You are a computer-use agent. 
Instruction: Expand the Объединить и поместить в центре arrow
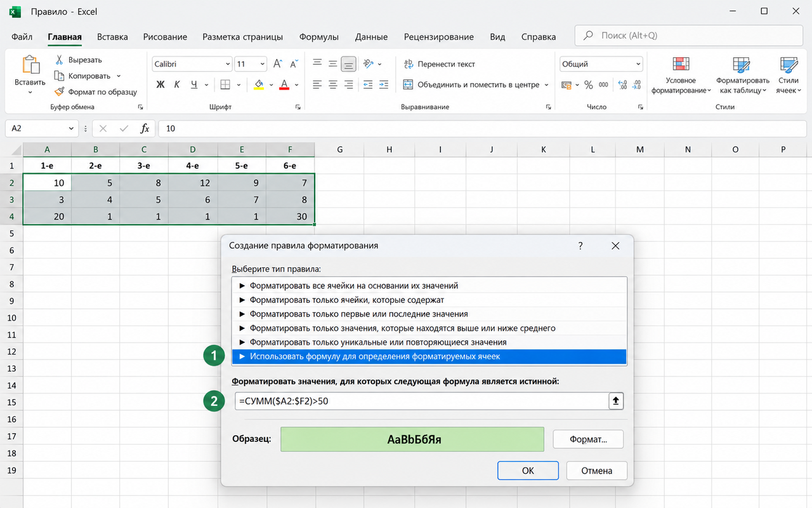547,84
